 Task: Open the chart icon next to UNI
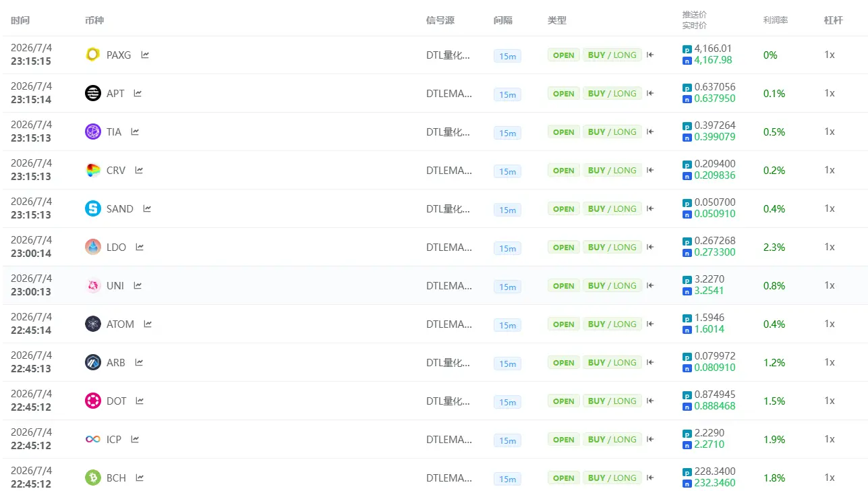click(x=138, y=285)
